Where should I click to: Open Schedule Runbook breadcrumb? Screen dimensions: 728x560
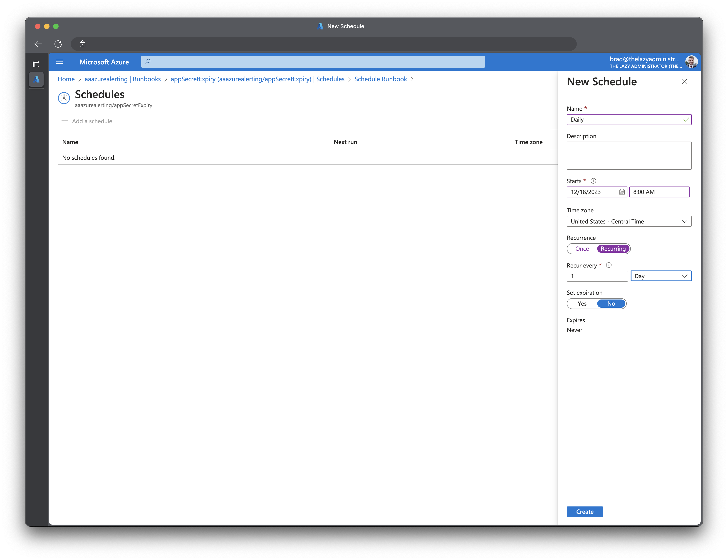[x=381, y=79]
